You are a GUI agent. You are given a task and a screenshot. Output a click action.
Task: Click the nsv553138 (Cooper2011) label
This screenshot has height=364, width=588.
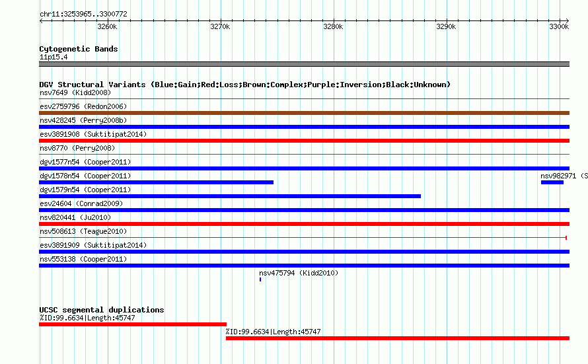[83, 259]
